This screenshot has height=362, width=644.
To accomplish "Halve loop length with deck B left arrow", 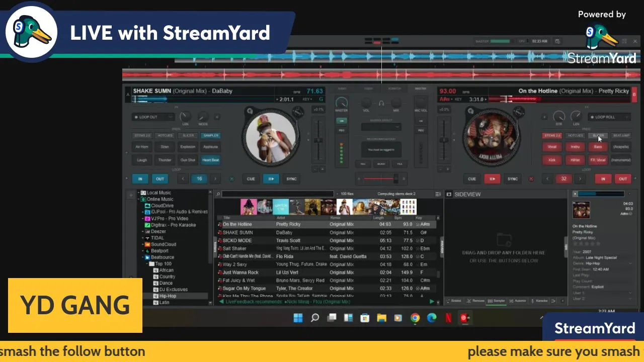I will click(x=547, y=178).
